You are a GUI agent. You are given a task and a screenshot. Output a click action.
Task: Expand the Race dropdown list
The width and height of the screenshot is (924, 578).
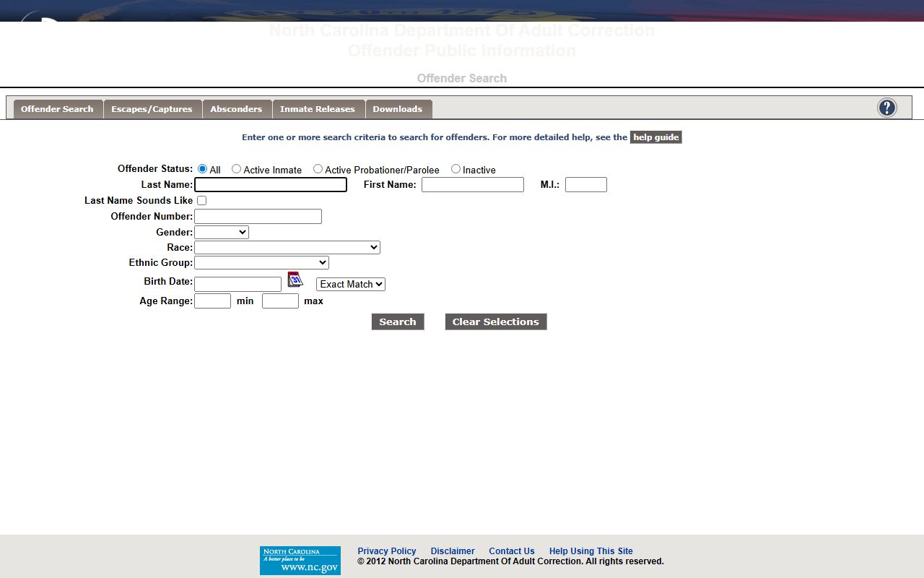pos(287,247)
